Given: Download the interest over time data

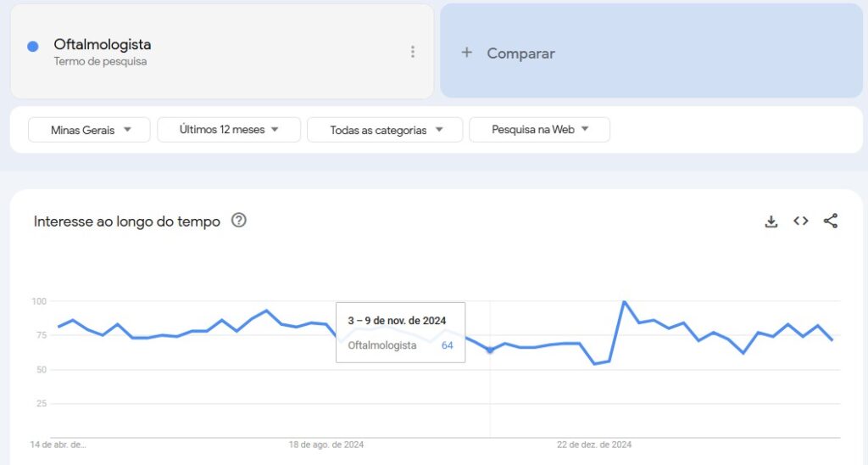Looking at the screenshot, I should [771, 221].
